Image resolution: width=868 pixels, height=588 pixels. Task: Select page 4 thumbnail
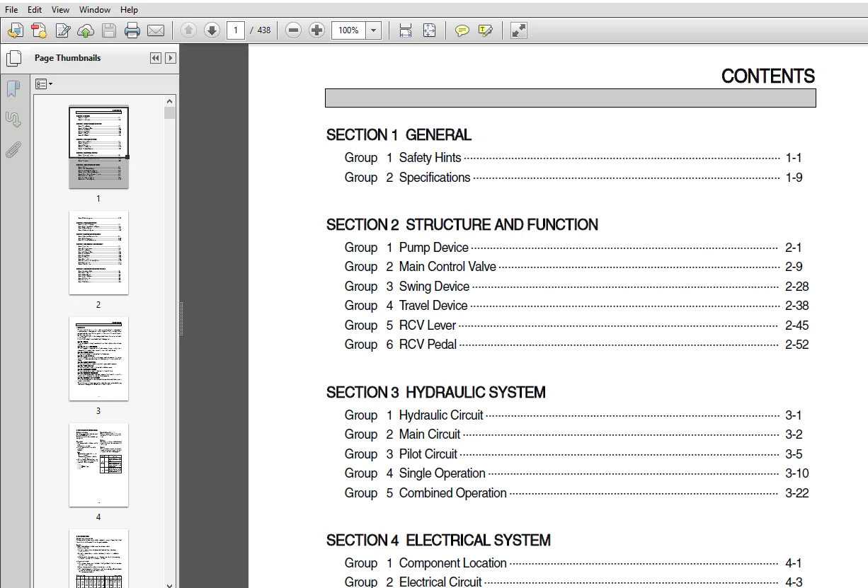(x=98, y=465)
